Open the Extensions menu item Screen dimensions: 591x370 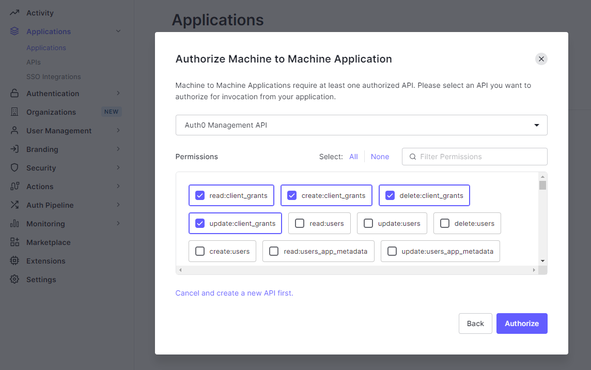[46, 261]
